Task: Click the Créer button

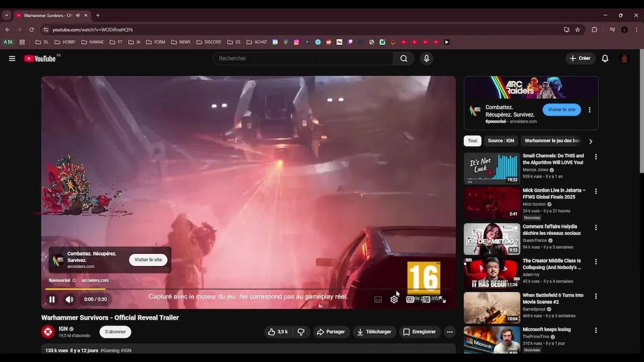Action: tap(580, 58)
